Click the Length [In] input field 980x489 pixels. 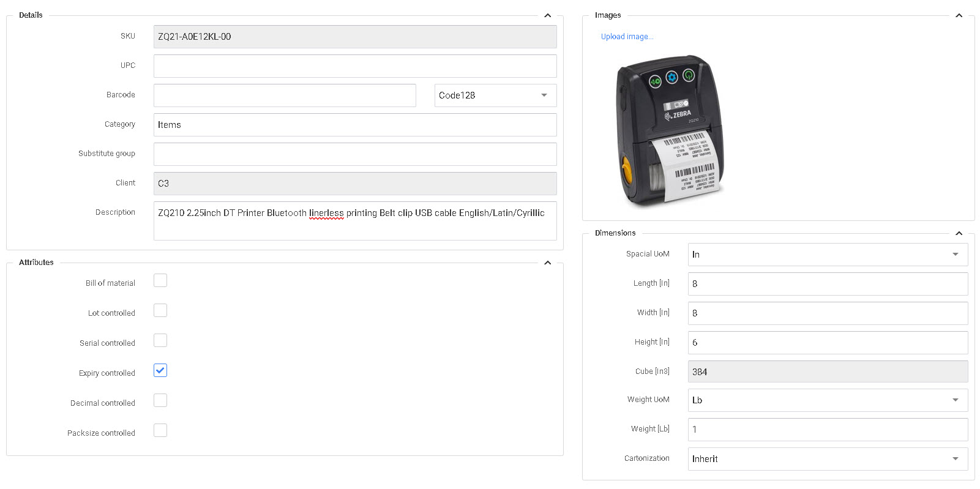coord(827,284)
